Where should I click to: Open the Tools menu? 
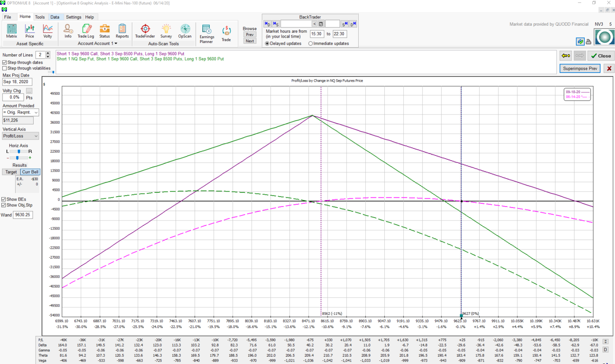pyautogui.click(x=40, y=17)
